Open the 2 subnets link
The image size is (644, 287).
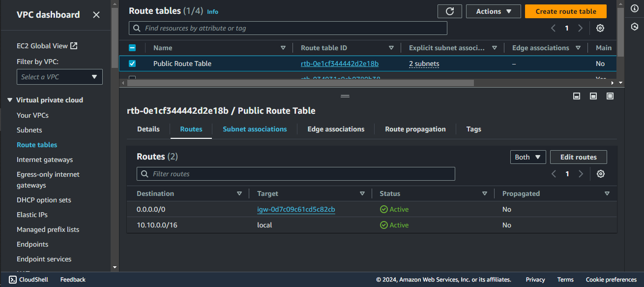(x=424, y=64)
